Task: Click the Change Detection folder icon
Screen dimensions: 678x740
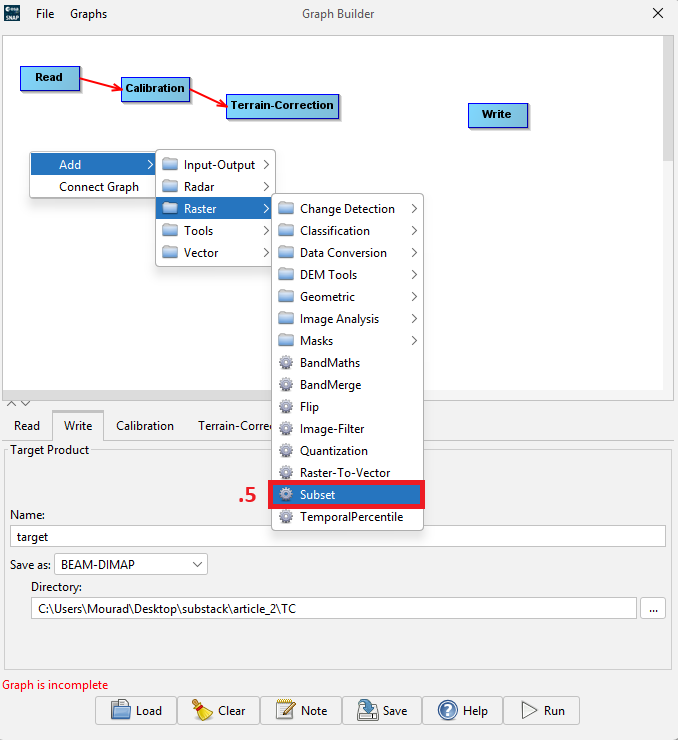Action: 286,208
